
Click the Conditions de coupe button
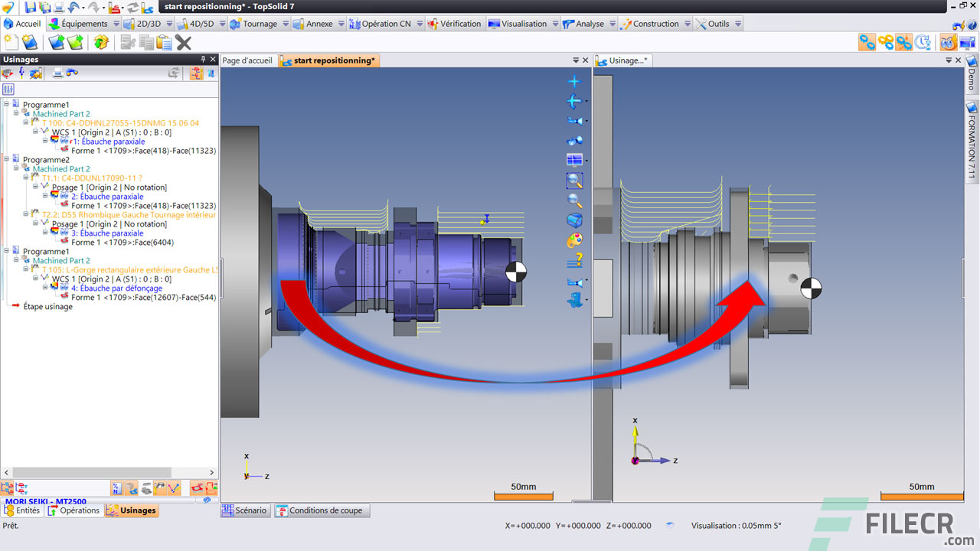(x=322, y=510)
